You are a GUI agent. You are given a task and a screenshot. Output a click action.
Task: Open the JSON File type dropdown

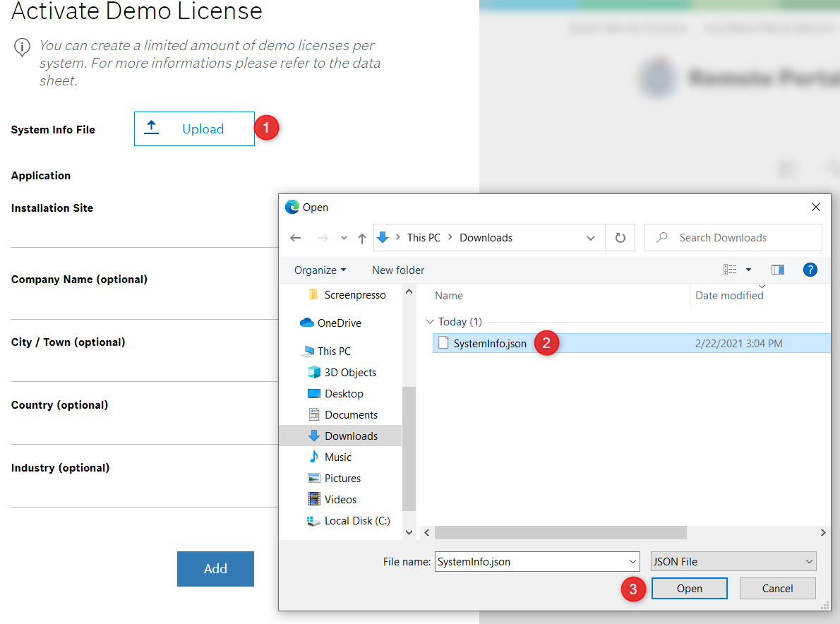(x=733, y=562)
